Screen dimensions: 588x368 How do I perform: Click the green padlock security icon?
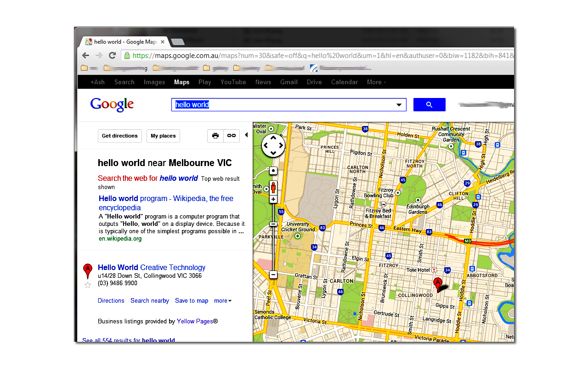pos(127,55)
